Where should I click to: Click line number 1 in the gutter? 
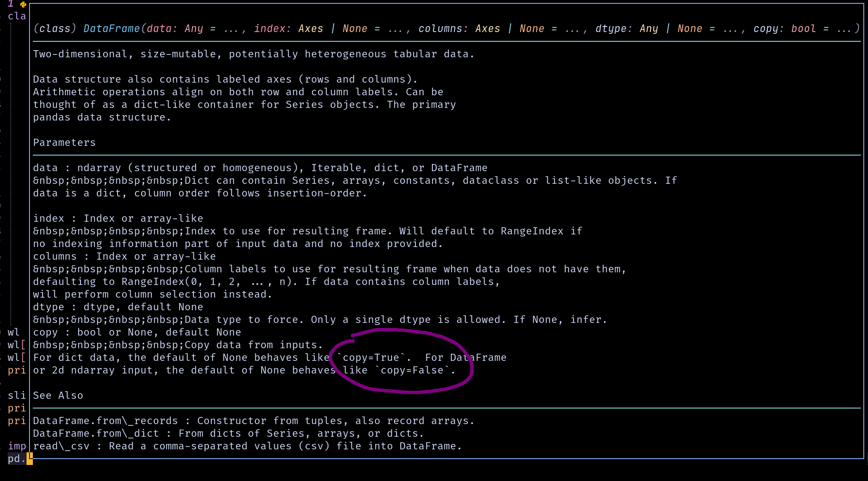click(11, 4)
